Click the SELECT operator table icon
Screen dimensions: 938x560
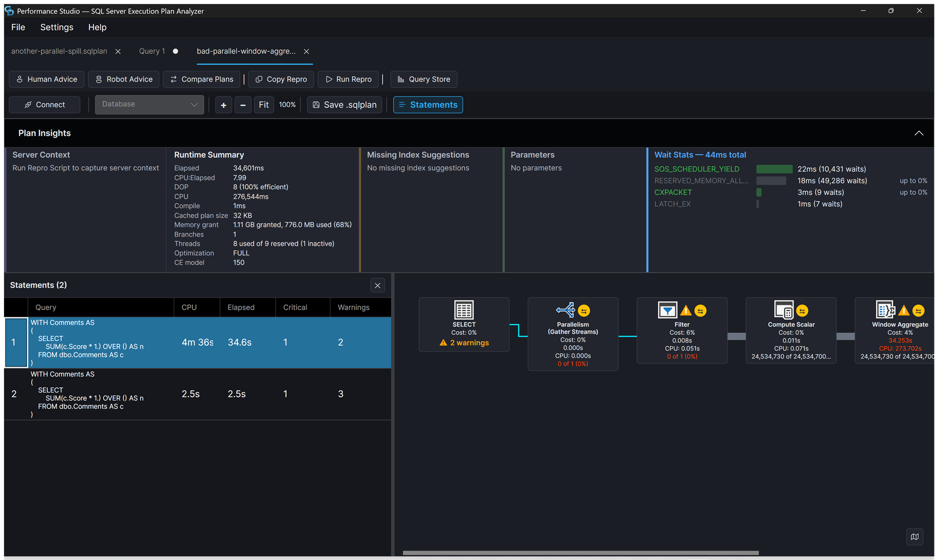(x=464, y=310)
